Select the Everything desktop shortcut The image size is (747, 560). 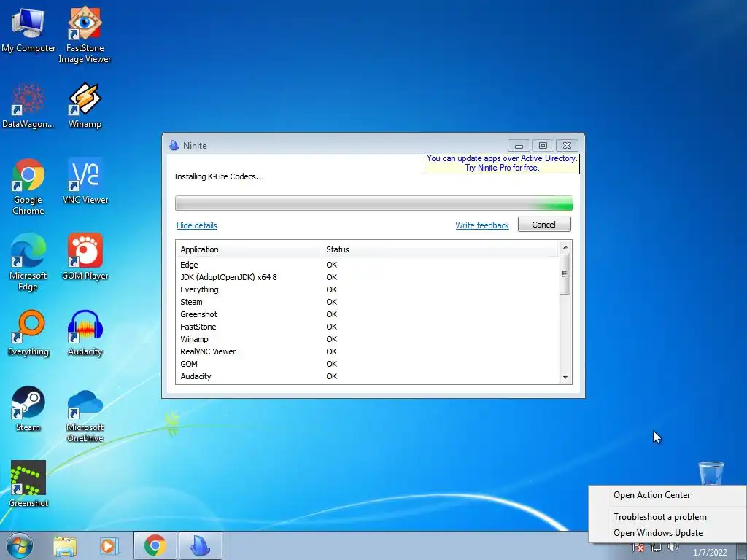[x=28, y=332]
